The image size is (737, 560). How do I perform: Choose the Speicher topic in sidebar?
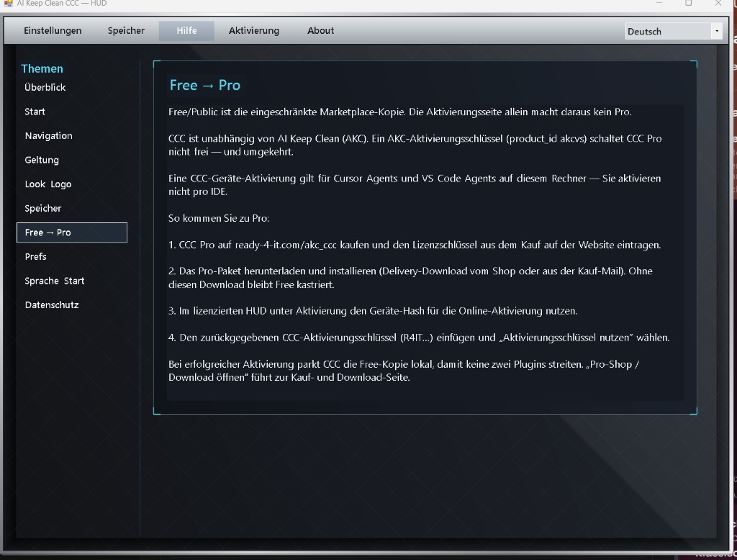coord(42,208)
